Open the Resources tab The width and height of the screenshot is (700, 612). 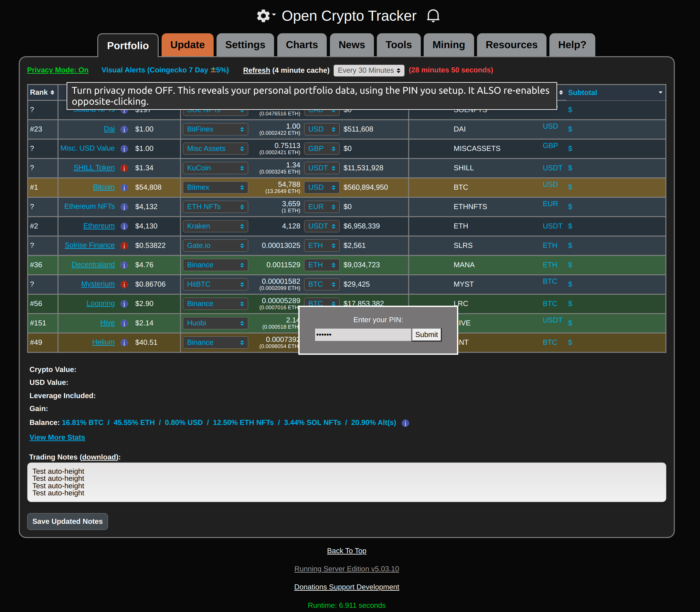[x=511, y=45]
